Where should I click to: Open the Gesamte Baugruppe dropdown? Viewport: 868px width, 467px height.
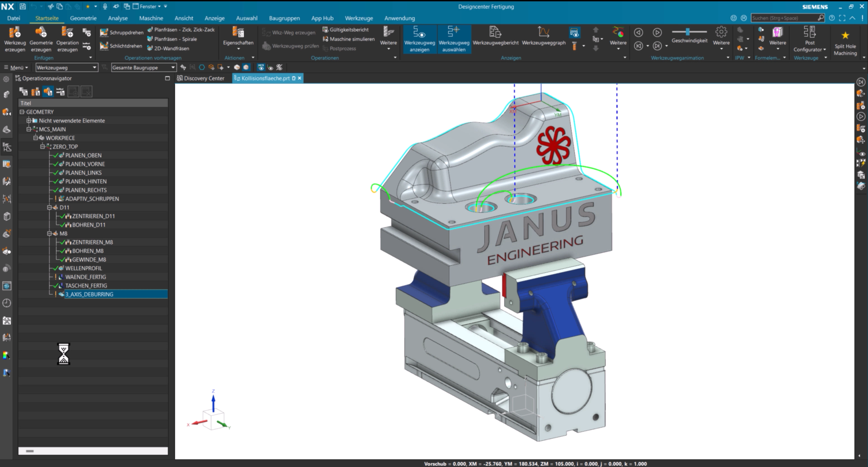point(143,67)
